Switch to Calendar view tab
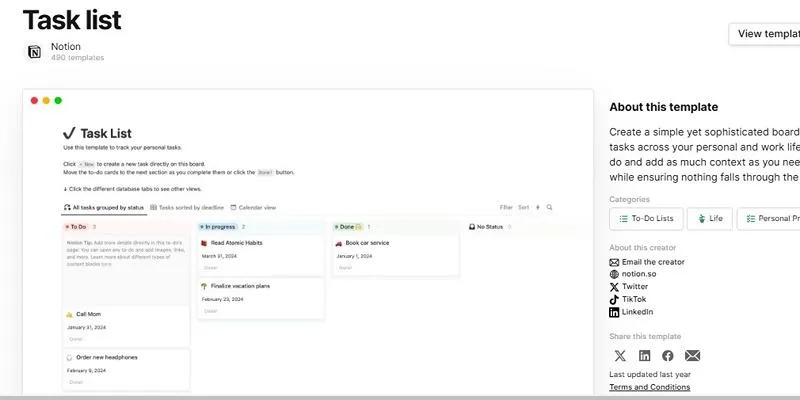800x400 pixels. click(x=253, y=208)
